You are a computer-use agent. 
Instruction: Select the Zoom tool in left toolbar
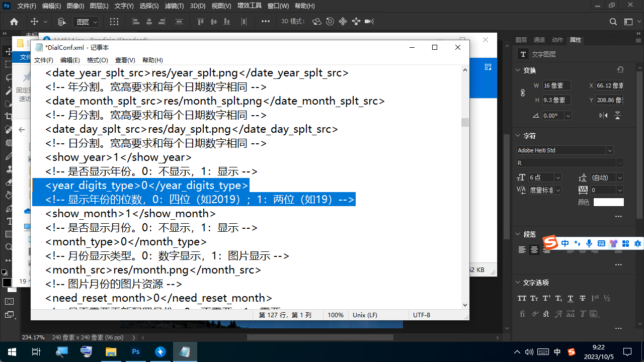tap(9, 247)
